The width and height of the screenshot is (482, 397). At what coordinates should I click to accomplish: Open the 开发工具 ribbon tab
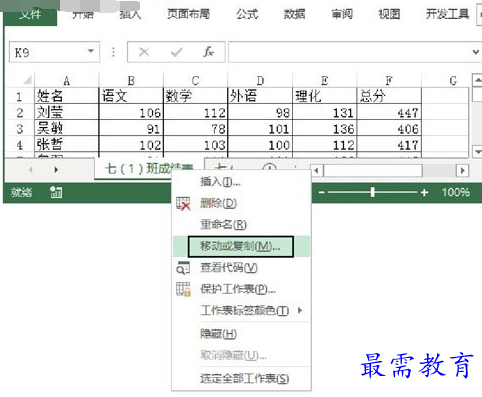tap(447, 14)
